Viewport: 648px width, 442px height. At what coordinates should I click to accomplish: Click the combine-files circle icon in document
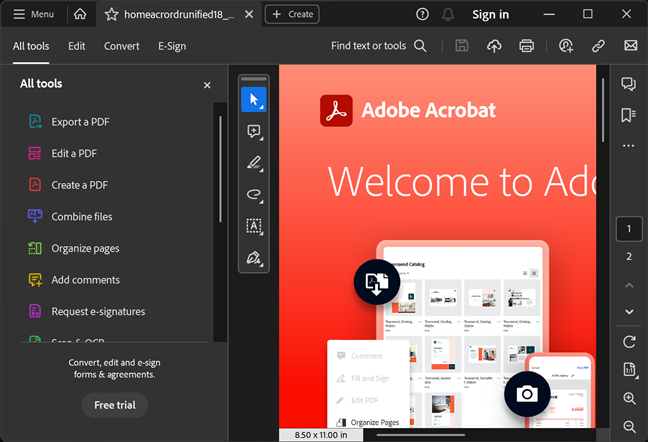pyautogui.click(x=376, y=282)
